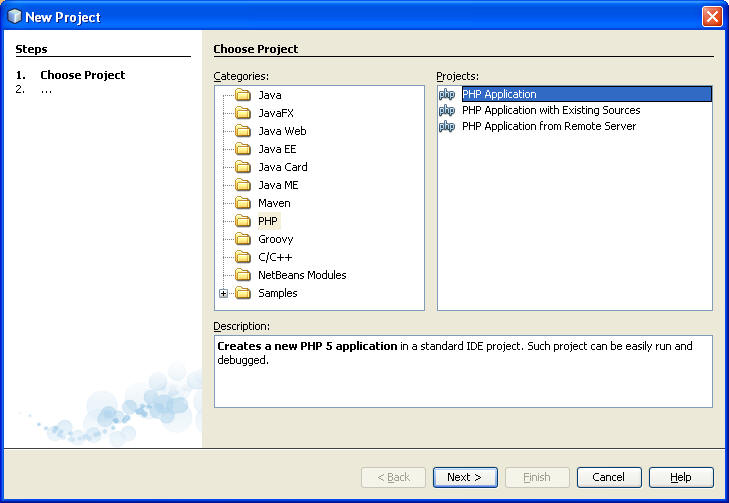Click the disabled Finish button

tap(537, 477)
